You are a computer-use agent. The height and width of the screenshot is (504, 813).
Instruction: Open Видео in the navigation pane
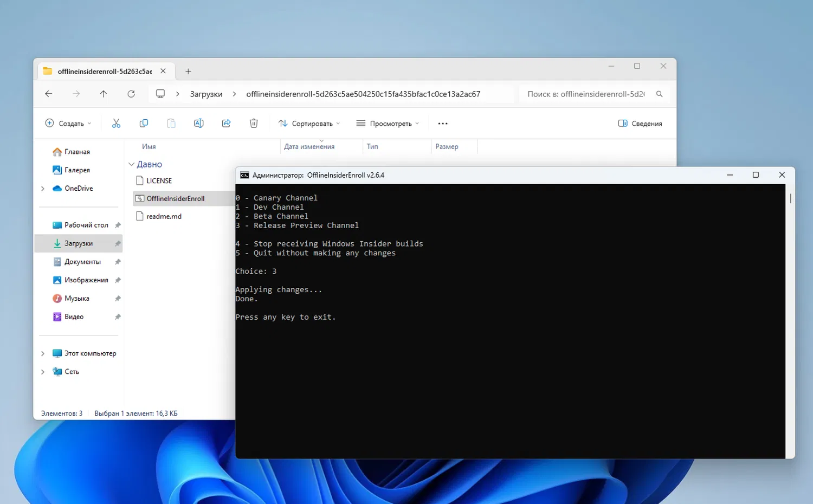tap(74, 317)
